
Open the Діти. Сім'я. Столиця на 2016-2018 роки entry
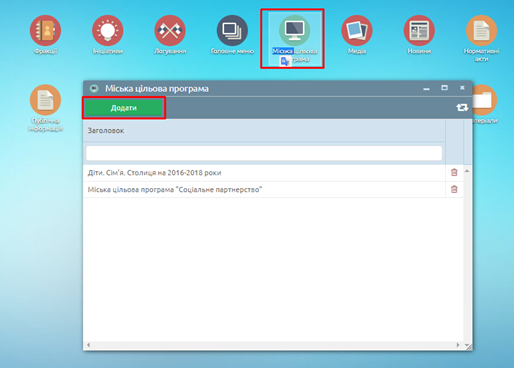click(x=154, y=173)
